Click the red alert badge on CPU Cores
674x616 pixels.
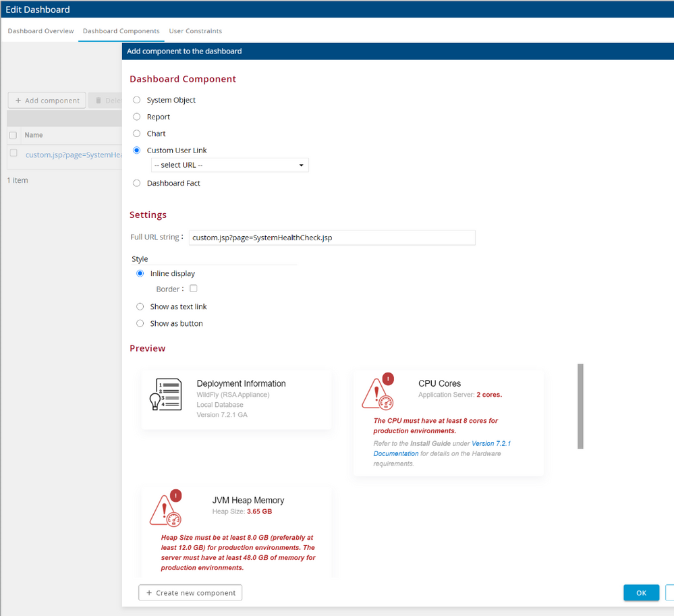coord(388,379)
